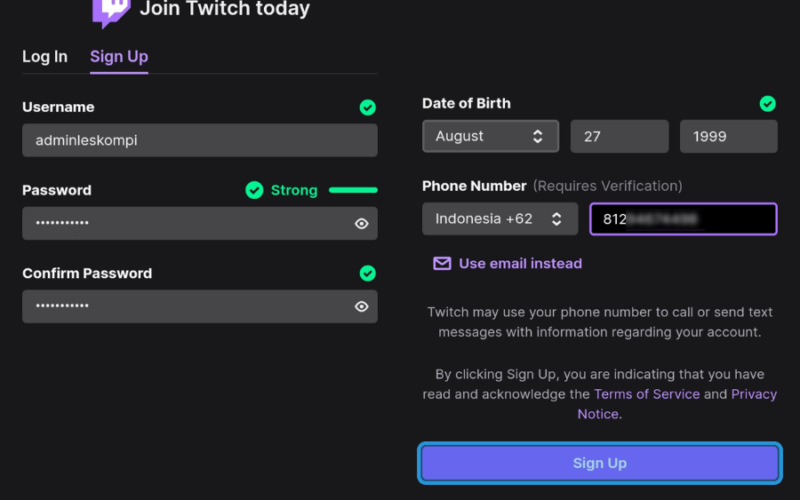Click the Twitch logo icon
The height and width of the screenshot is (500, 800).
111,13
